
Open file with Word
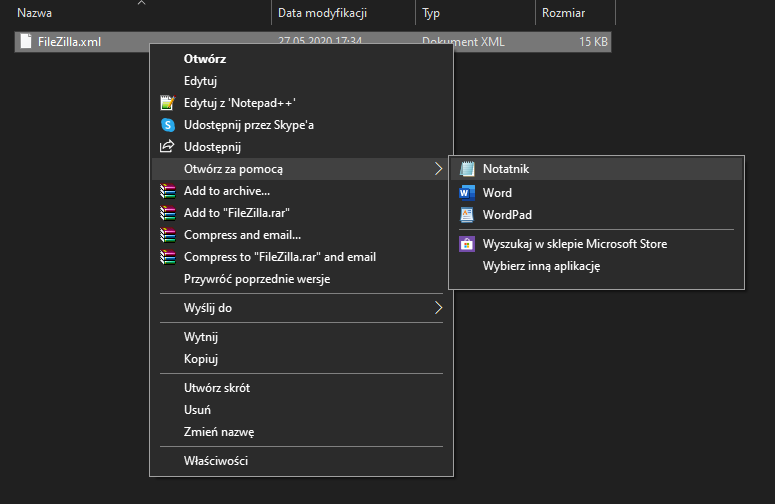click(x=596, y=193)
